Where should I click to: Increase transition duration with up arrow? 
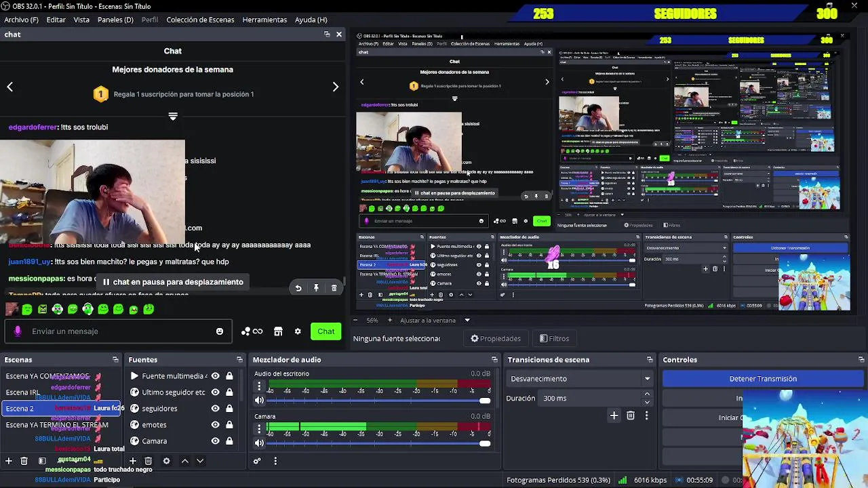coord(647,394)
